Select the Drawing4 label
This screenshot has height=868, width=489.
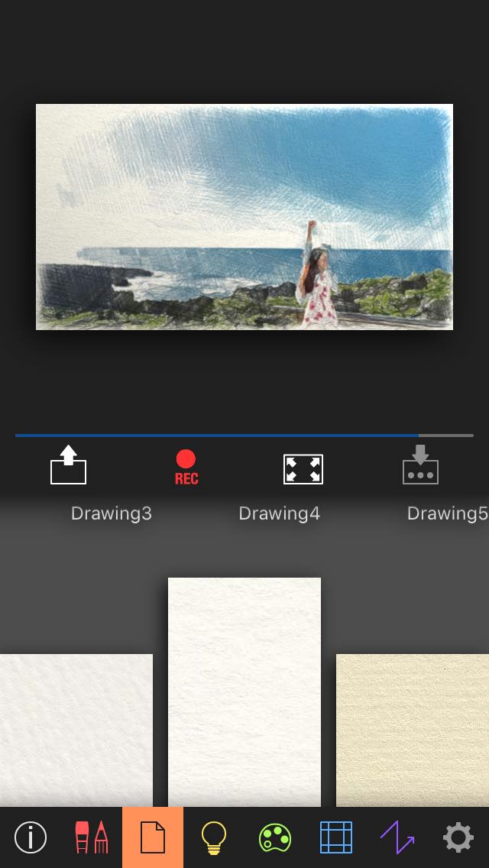(279, 513)
